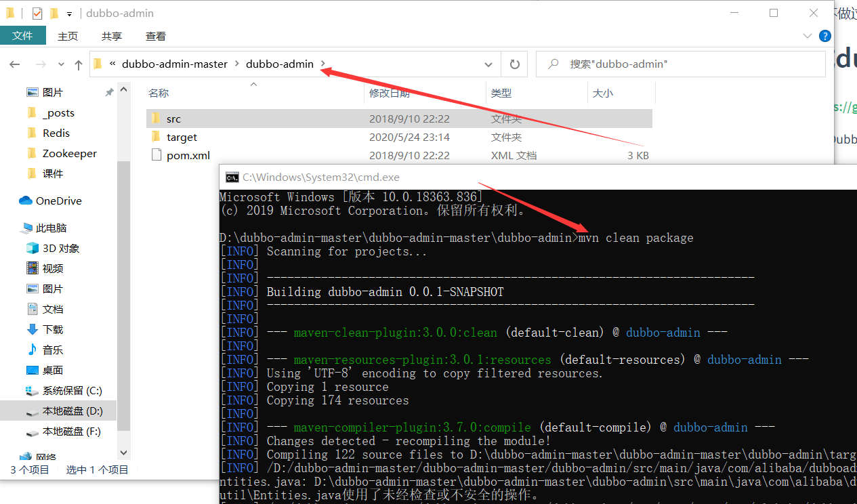
Task: Open Zookeeper in navigation pane
Action: pos(69,153)
